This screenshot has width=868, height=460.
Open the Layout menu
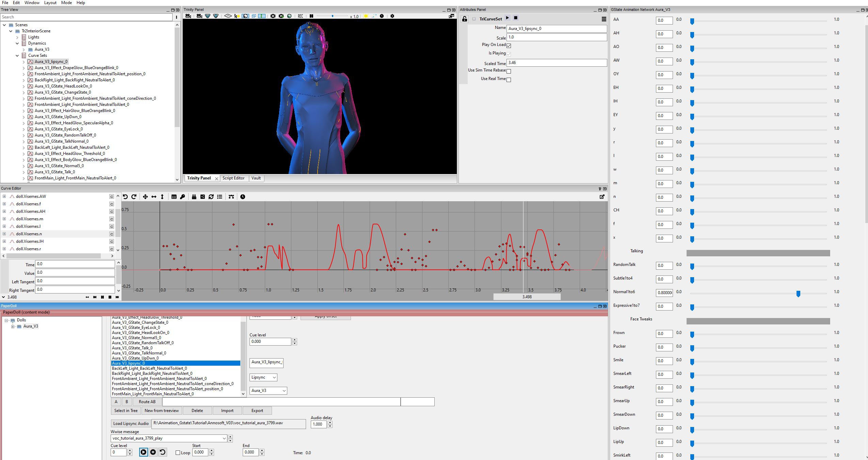tap(50, 3)
